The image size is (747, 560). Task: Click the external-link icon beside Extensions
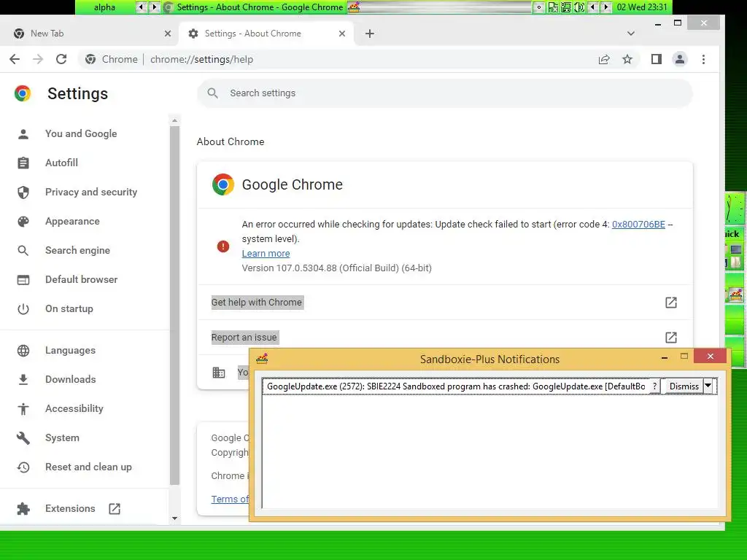[115, 508]
